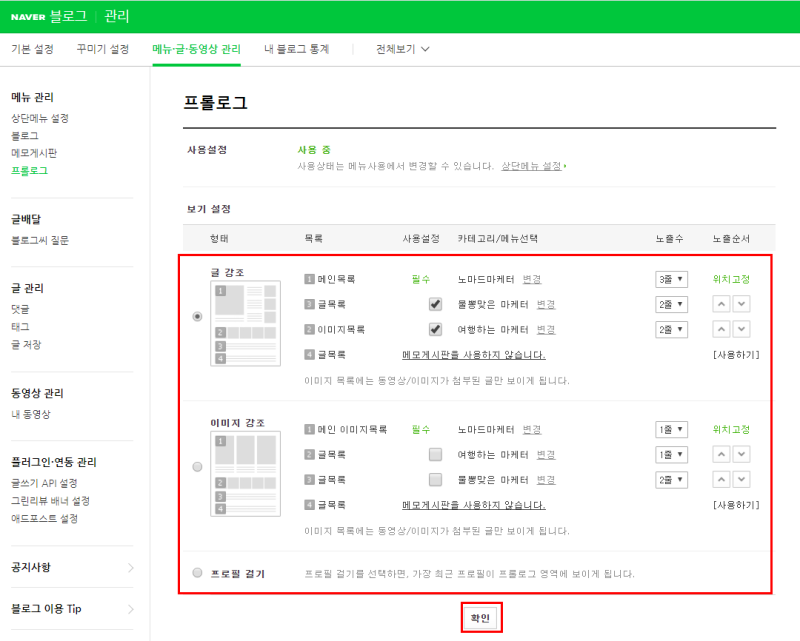Viewport: 800px width, 641px height.
Task: Move 글목록 (뭘뽕맞은 마케터) row up under 글 강조
Action: 721,304
